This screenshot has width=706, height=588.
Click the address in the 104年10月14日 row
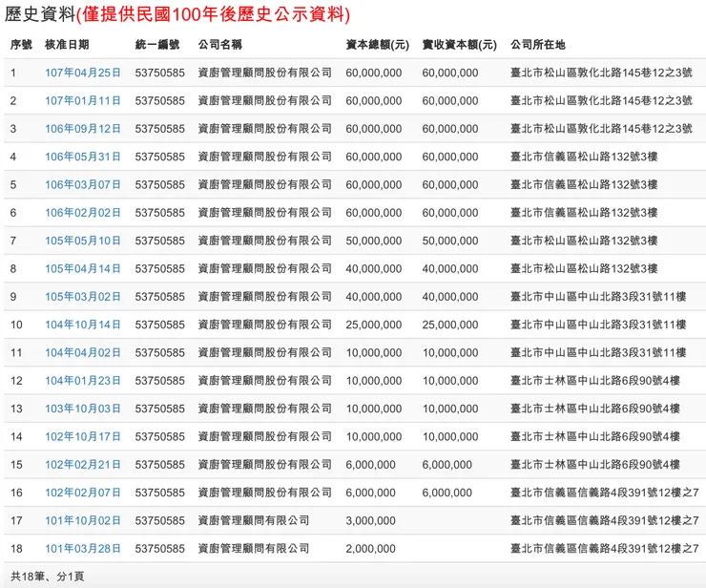pyautogui.click(x=598, y=325)
